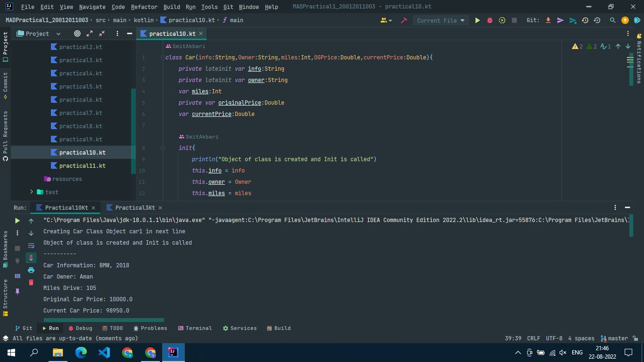The width and height of the screenshot is (644, 362).
Task: Expand the test folder node
Action: pos(32,192)
